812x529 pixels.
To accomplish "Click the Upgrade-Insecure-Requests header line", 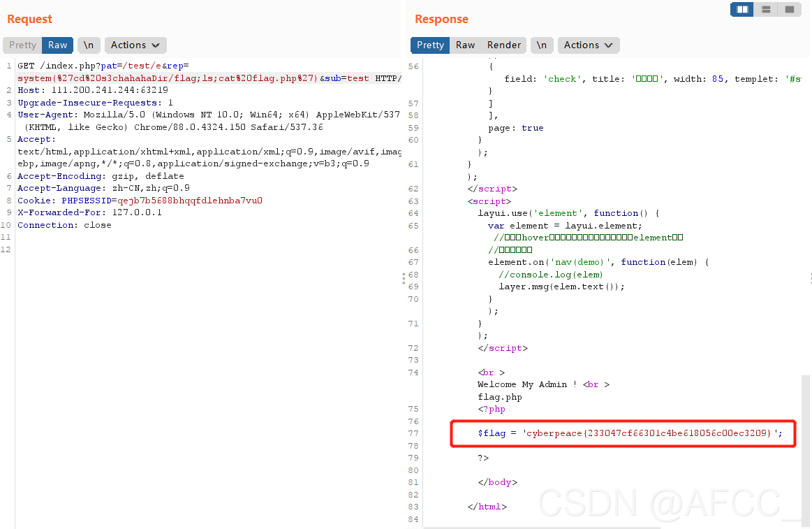I will point(95,103).
